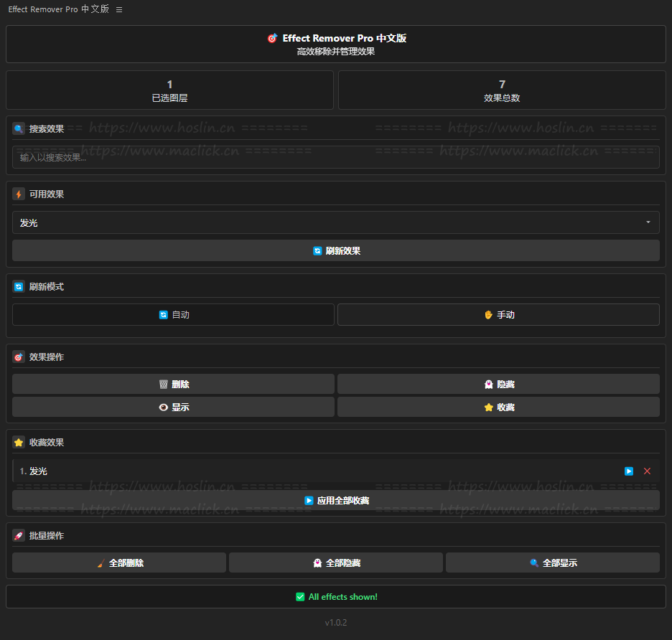This screenshot has height=640, width=672.
Task: Open the panel hamburger menu
Action: point(119,10)
